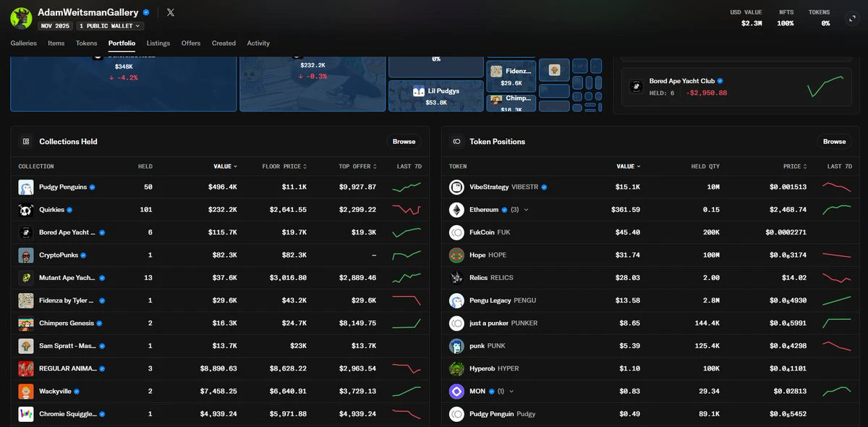
Task: Click the Bored Ape Yacht Club card icon
Action: coord(637,86)
